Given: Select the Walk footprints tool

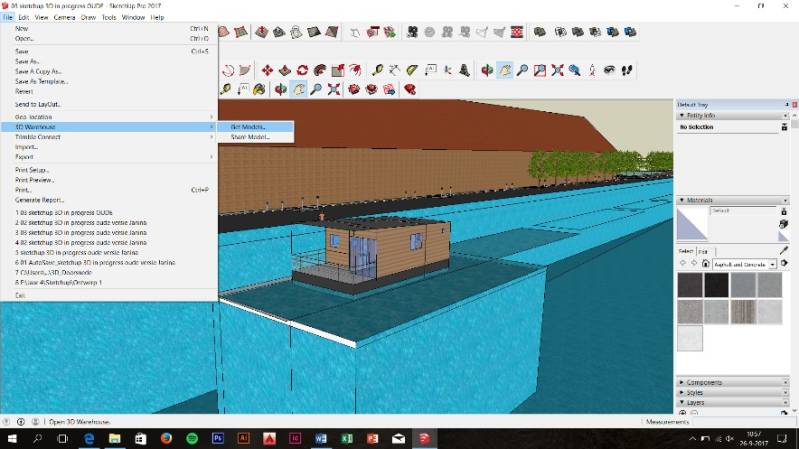Looking at the screenshot, I should [x=627, y=70].
